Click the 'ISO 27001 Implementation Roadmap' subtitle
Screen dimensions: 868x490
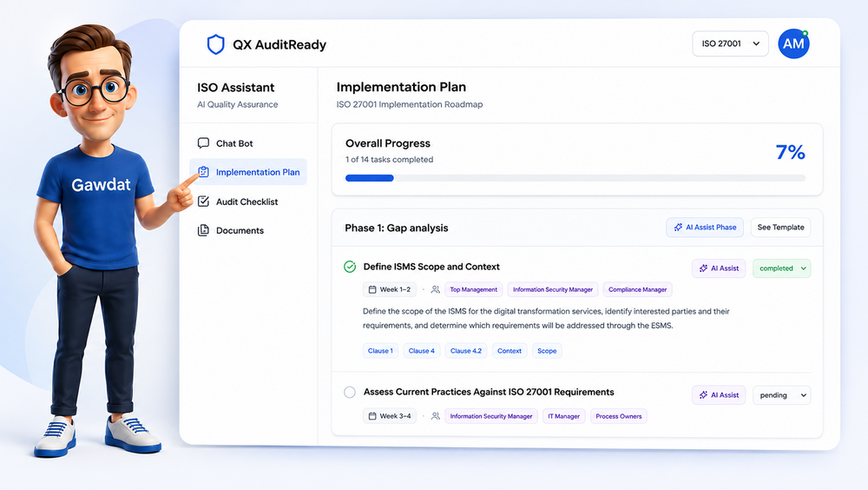(x=410, y=104)
